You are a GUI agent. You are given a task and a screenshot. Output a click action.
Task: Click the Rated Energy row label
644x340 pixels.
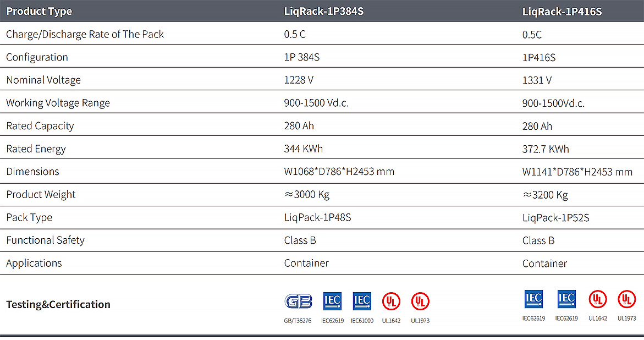coord(36,149)
